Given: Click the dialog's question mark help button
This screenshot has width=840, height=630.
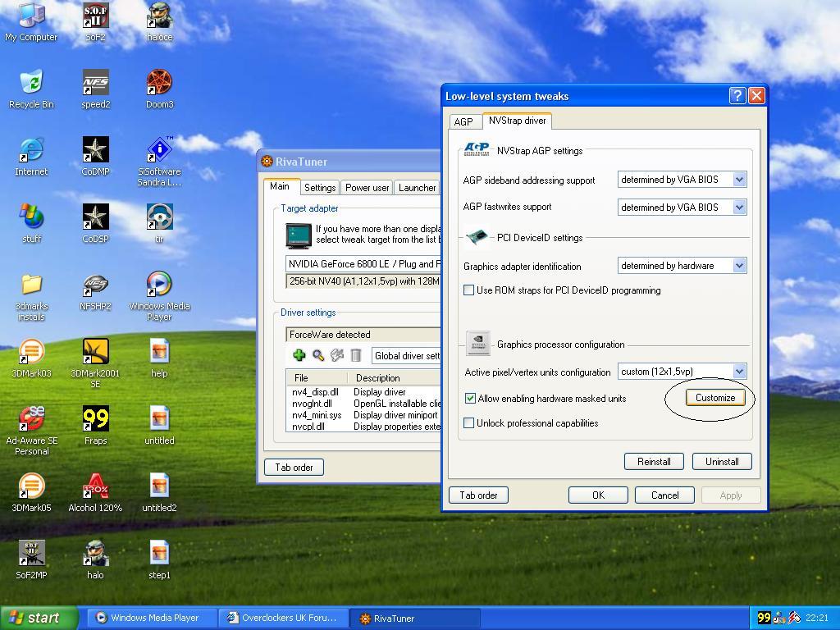Looking at the screenshot, I should click(x=737, y=96).
